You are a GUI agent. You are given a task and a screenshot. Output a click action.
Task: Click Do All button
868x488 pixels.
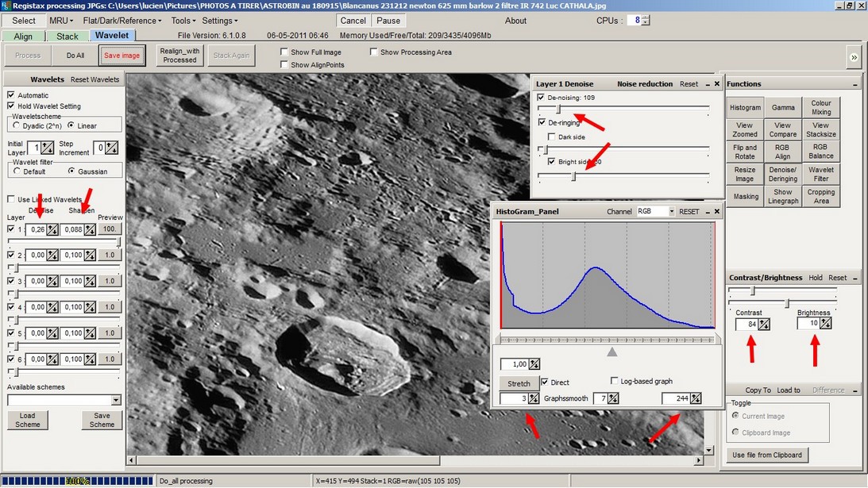click(75, 56)
